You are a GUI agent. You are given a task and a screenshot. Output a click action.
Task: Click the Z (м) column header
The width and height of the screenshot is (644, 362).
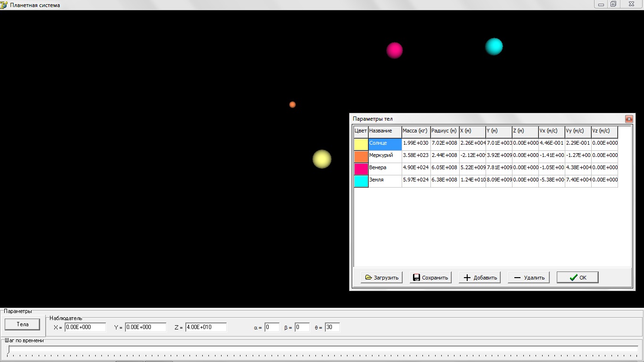coord(525,132)
